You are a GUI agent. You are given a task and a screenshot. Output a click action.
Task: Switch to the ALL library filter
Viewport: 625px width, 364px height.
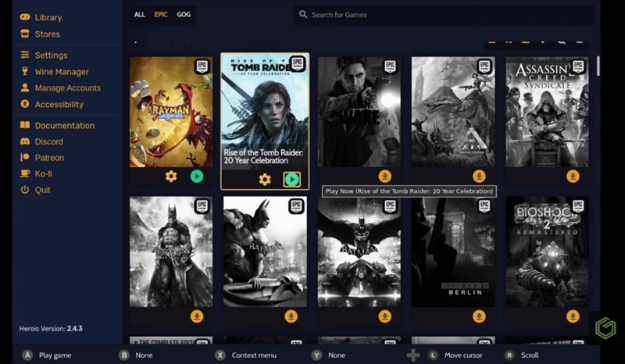click(140, 14)
